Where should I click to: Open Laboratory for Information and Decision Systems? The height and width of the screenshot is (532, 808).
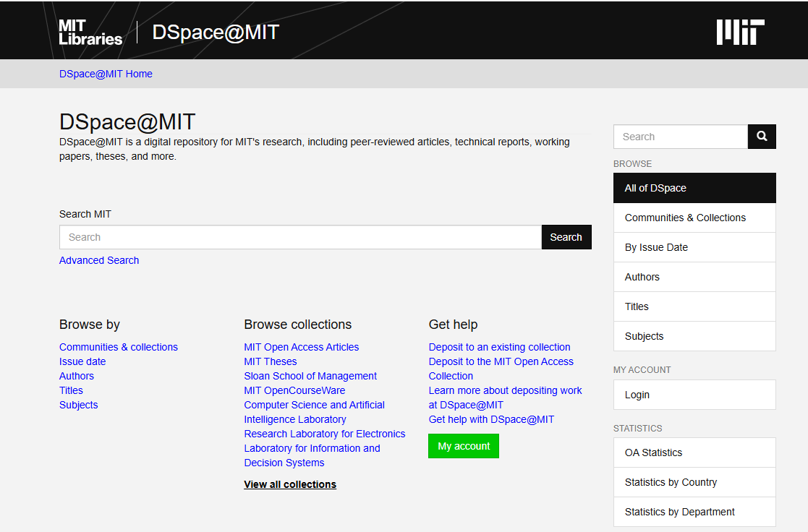[312, 455]
